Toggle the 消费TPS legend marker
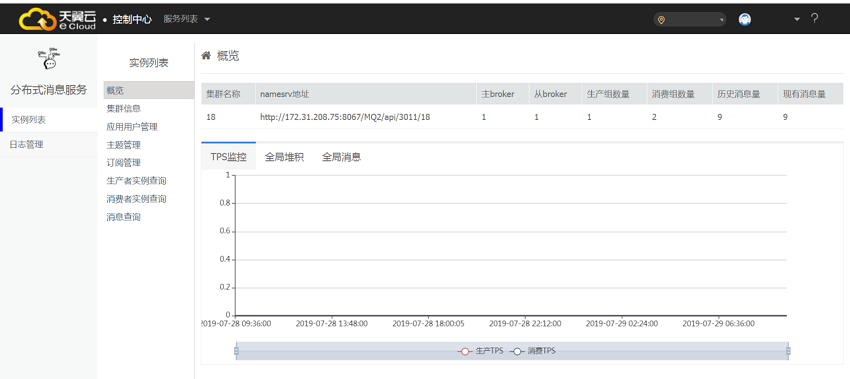Image resolution: width=850 pixels, height=379 pixels. point(517,351)
